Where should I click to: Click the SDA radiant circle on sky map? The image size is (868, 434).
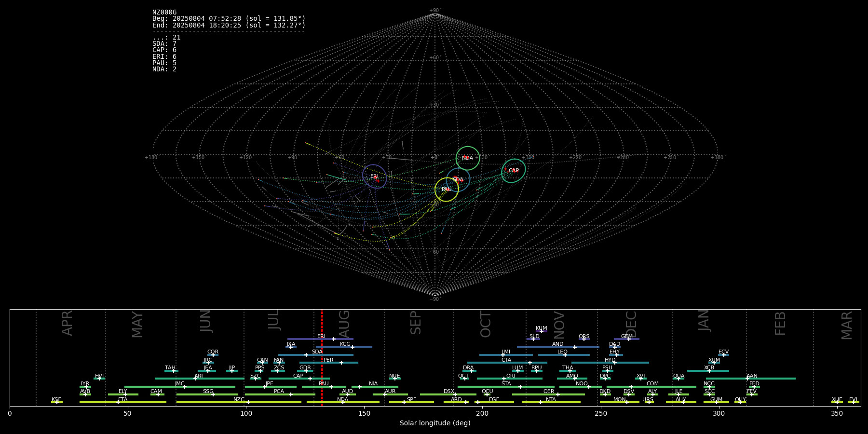458,180
